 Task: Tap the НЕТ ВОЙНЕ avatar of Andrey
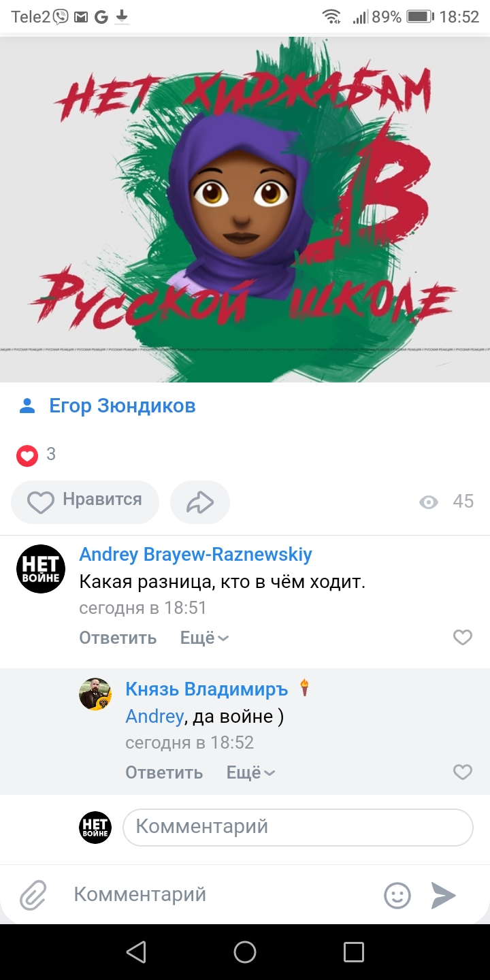(x=41, y=569)
